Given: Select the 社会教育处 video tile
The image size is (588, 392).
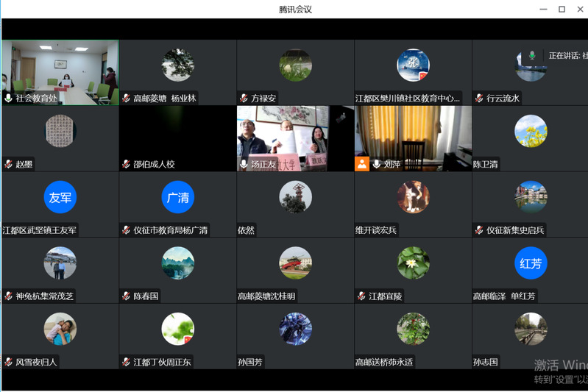Looking at the screenshot, I should tap(60, 72).
